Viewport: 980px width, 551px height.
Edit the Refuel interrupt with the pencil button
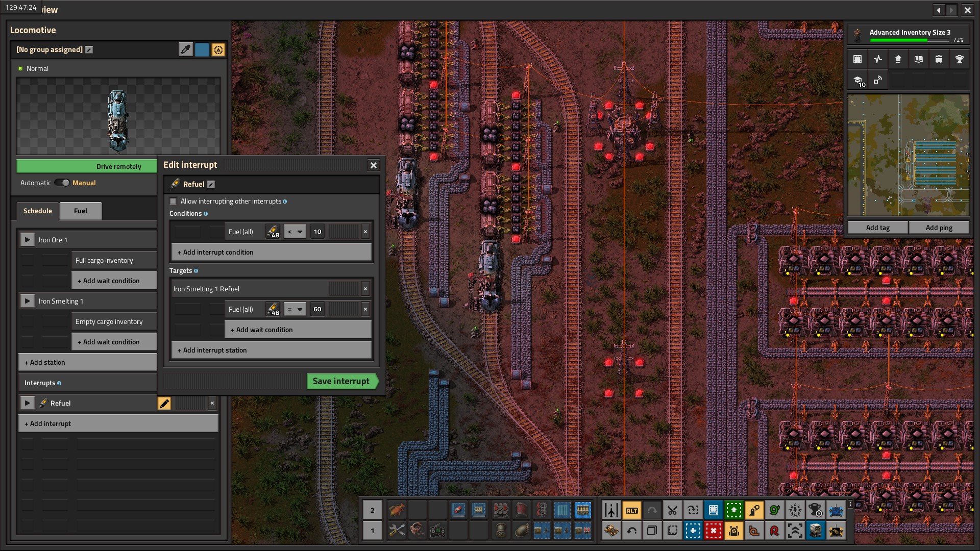[x=164, y=404]
